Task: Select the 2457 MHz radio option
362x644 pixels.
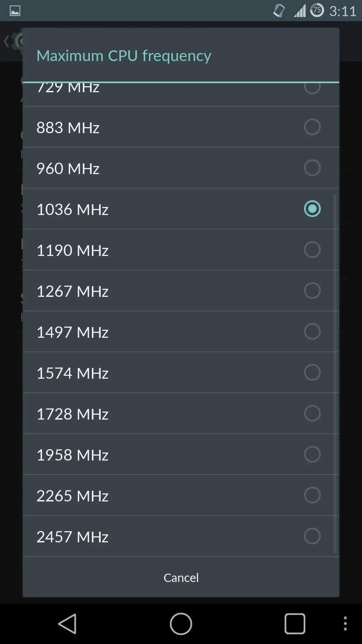Action: click(312, 536)
